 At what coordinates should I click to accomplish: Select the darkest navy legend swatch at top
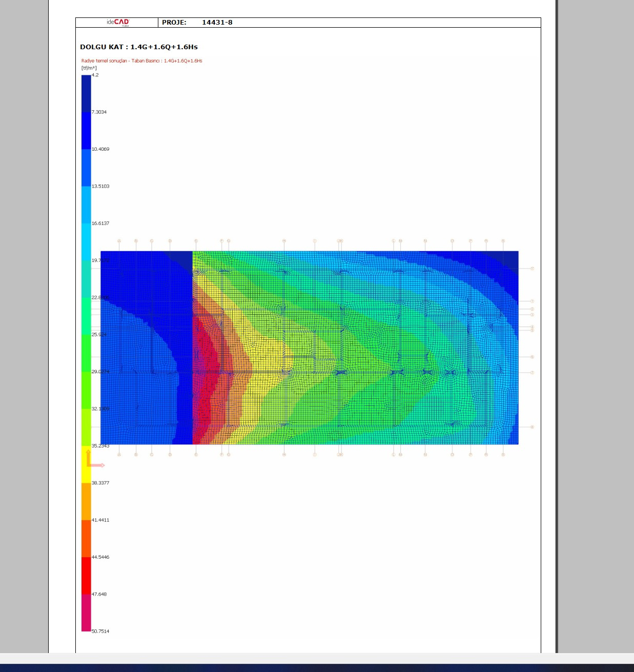click(86, 93)
